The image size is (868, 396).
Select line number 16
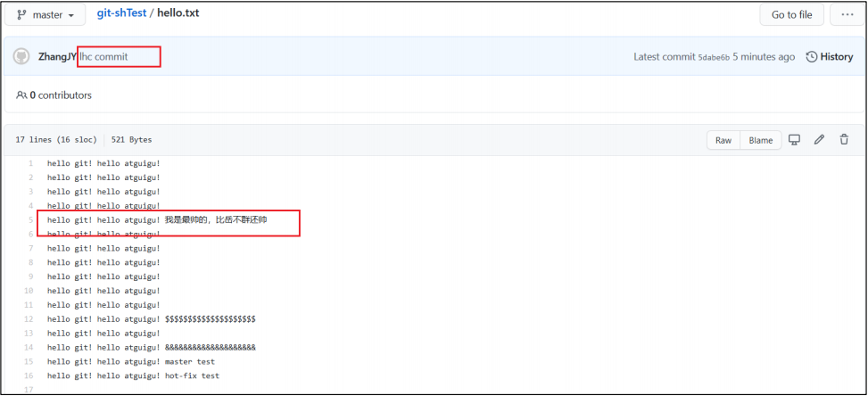point(29,376)
